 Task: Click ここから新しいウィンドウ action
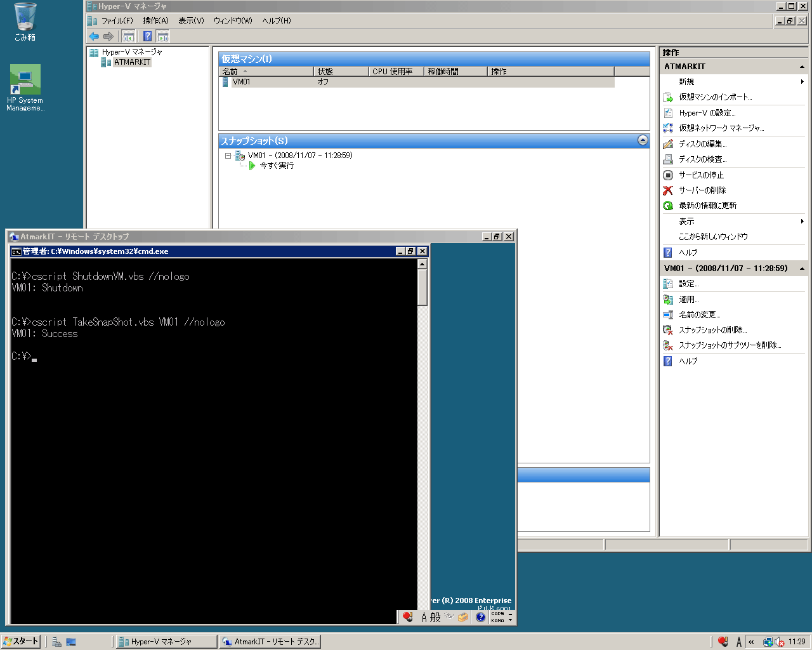click(x=713, y=237)
